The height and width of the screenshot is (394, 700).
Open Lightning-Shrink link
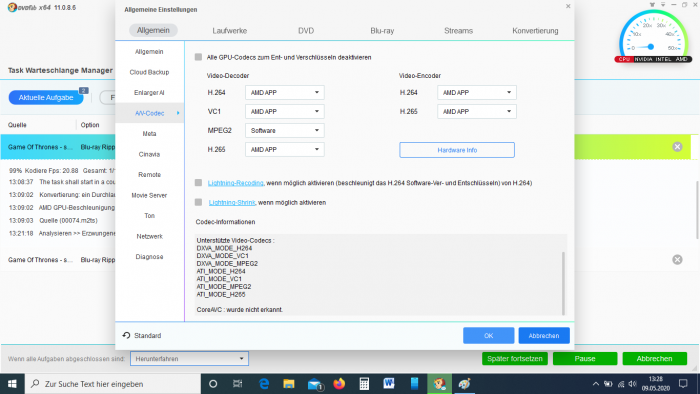tap(232, 203)
